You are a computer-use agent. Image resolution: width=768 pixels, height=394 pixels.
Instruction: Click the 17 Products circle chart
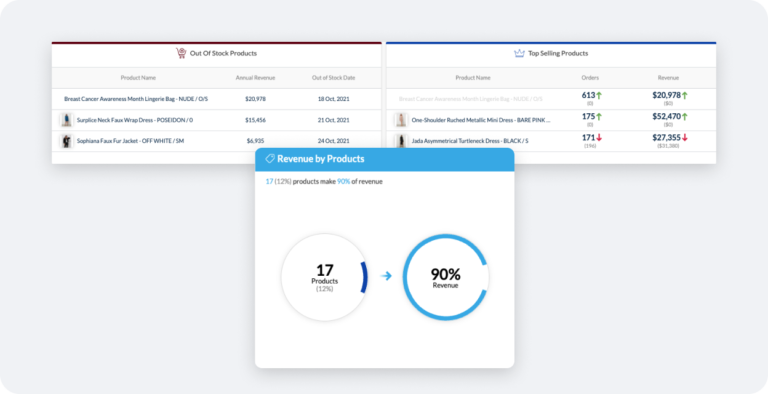click(325, 277)
